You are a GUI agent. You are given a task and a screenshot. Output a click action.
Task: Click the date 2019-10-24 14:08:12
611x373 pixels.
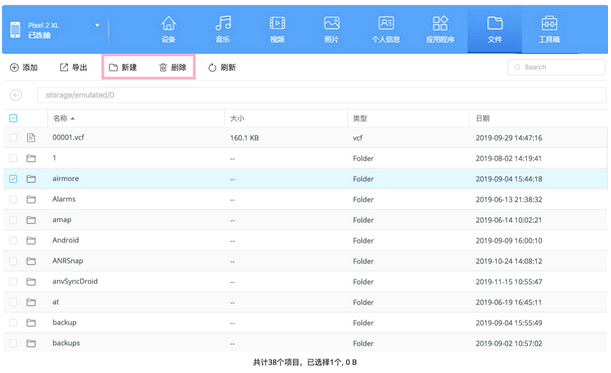[x=509, y=261]
